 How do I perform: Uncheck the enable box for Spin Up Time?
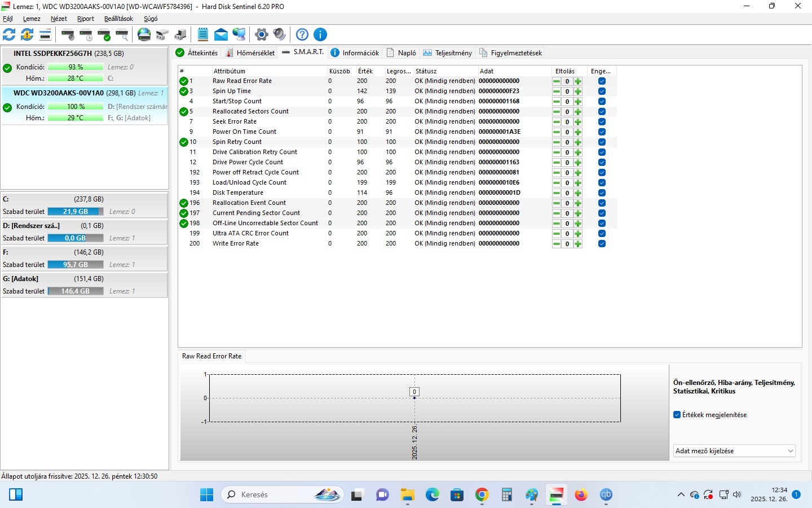click(x=602, y=91)
